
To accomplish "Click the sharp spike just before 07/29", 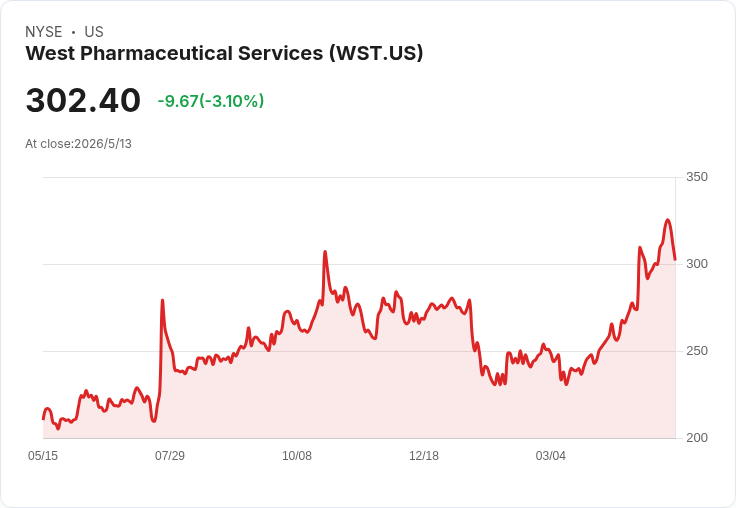I will click(162, 300).
